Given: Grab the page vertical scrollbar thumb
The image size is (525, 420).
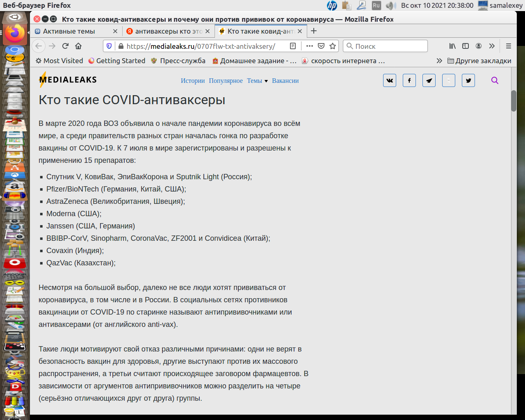Looking at the screenshot, I should [514, 100].
